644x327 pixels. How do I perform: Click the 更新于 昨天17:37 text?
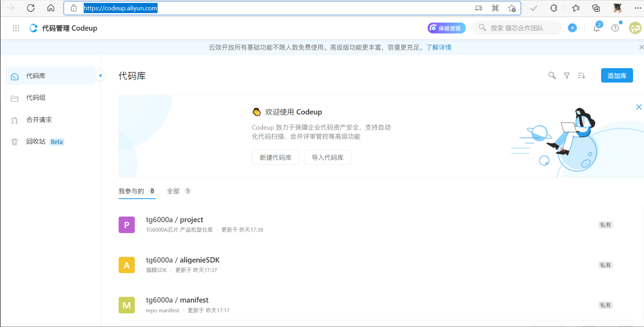click(x=196, y=270)
